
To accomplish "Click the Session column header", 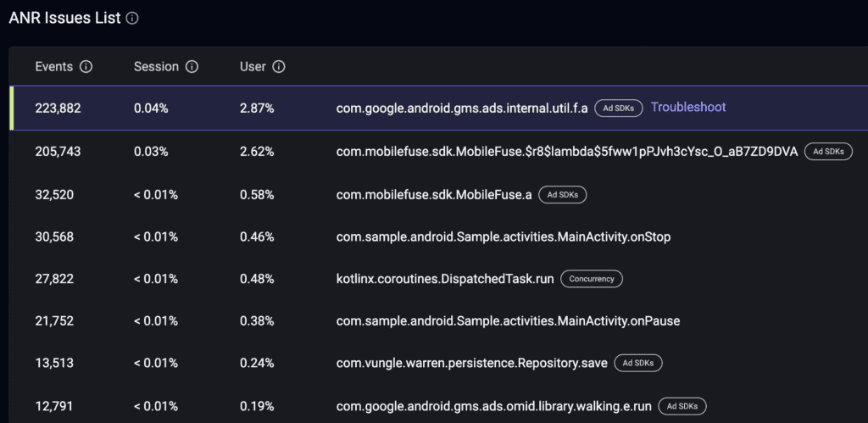I will tap(156, 67).
